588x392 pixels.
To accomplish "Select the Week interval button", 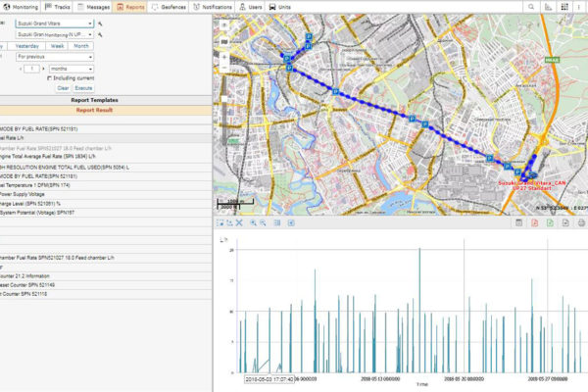I will coord(58,46).
